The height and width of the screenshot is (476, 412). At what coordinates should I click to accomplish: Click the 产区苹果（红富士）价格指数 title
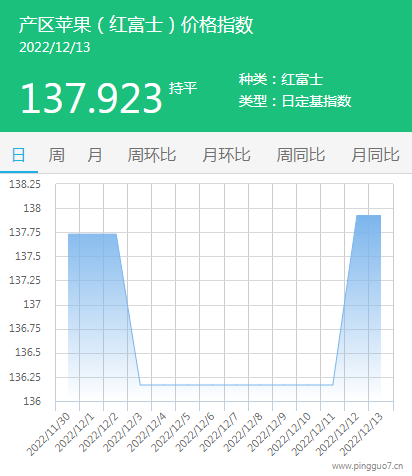pyautogui.click(x=136, y=25)
